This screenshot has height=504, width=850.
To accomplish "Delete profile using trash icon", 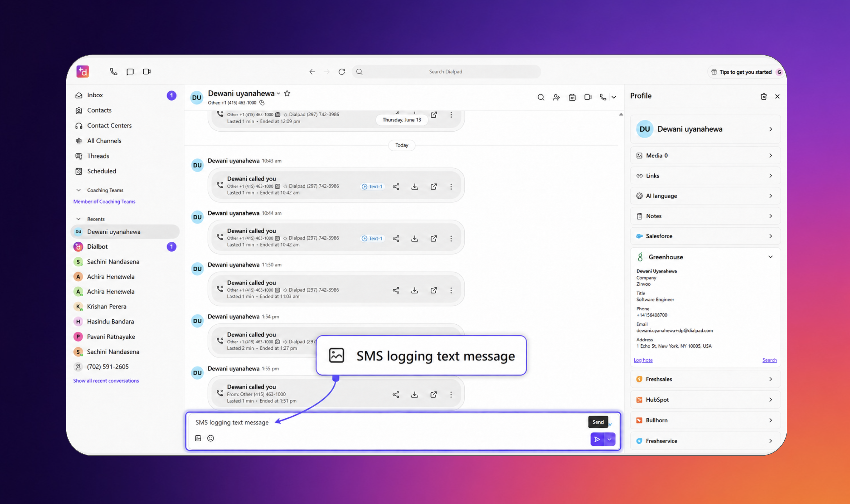I will click(x=763, y=96).
